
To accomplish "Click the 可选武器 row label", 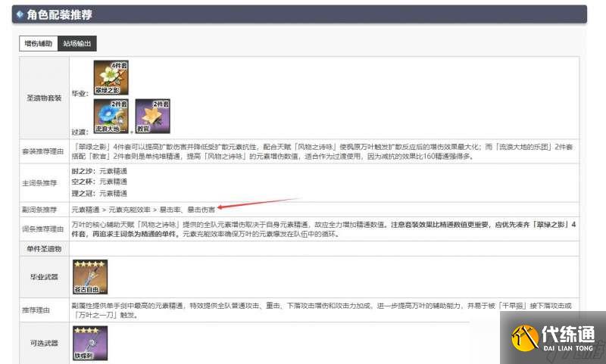I will coord(44,343).
